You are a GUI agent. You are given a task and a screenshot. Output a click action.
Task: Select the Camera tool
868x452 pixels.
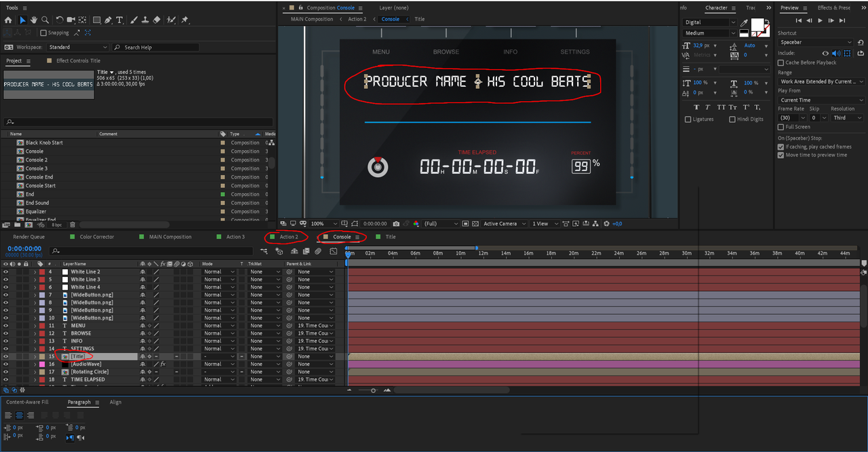click(71, 20)
